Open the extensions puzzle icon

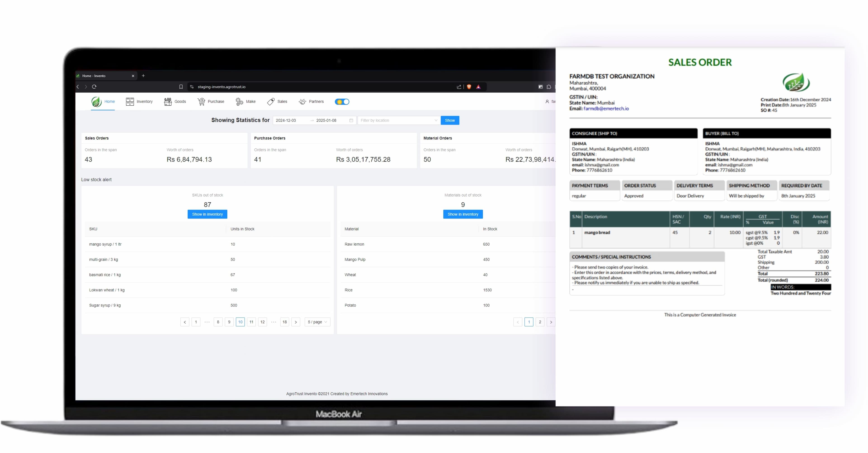pos(549,87)
